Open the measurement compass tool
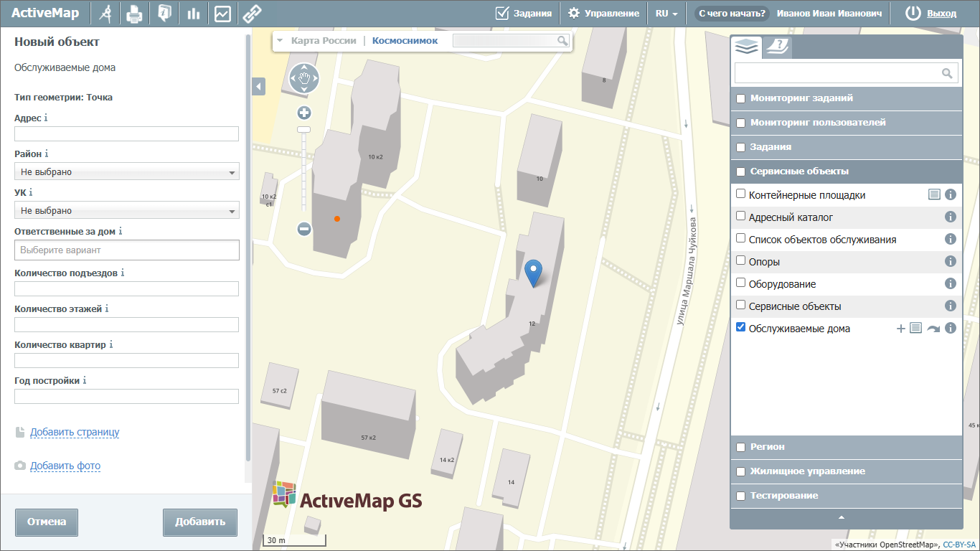This screenshot has width=980, height=551. point(106,13)
